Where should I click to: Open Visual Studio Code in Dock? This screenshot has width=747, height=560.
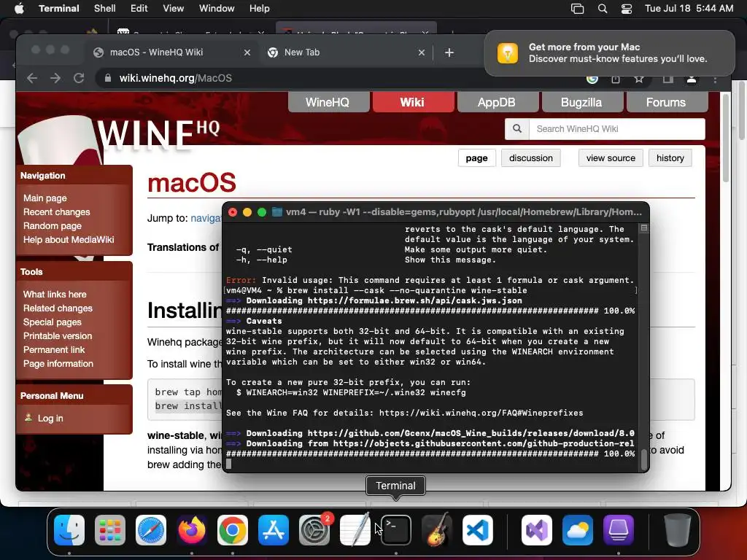pyautogui.click(x=478, y=530)
